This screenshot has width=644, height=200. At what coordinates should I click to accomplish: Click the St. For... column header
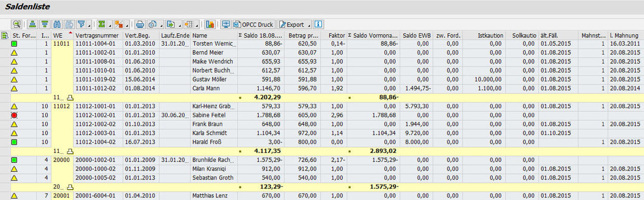coord(23,35)
